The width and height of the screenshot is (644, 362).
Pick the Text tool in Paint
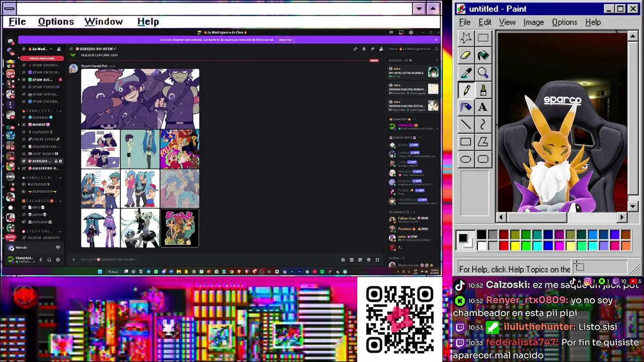point(483,107)
